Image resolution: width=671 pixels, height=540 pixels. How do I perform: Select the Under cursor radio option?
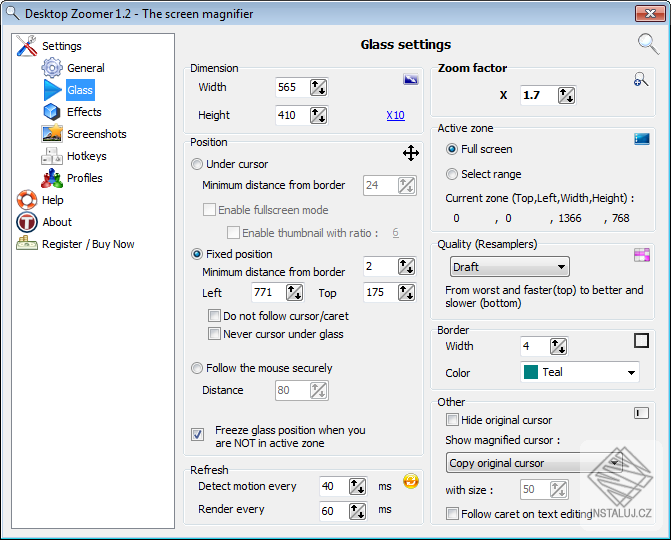coord(196,164)
